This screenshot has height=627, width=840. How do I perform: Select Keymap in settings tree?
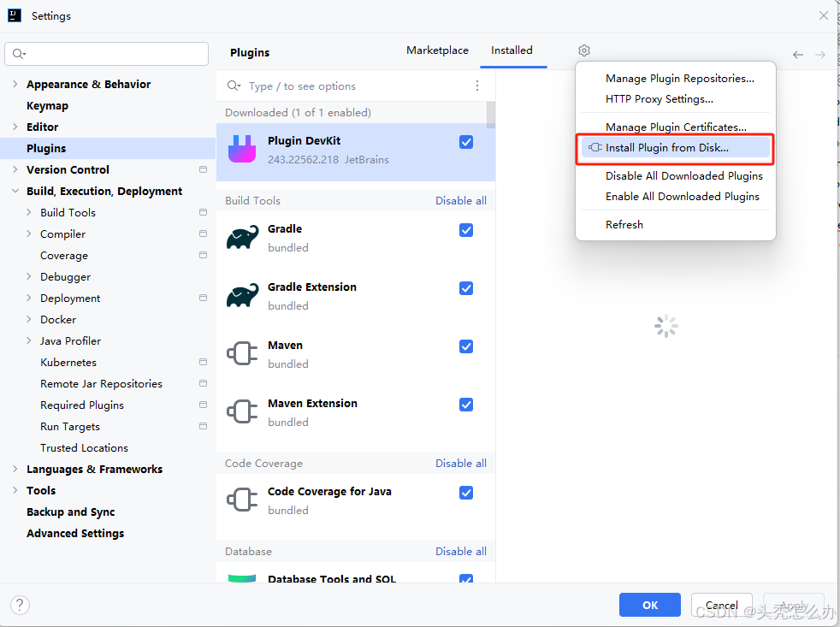pyautogui.click(x=47, y=105)
